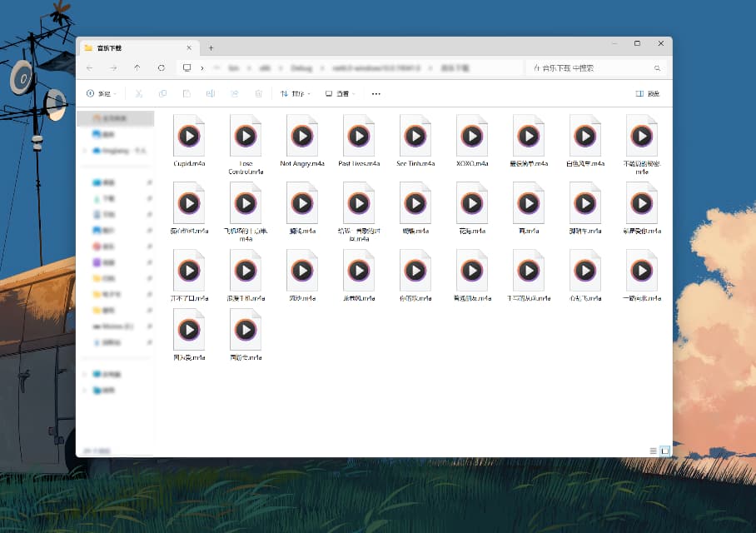This screenshot has height=533, width=756.
Task: Navigate up one folder level
Action: tap(137, 67)
